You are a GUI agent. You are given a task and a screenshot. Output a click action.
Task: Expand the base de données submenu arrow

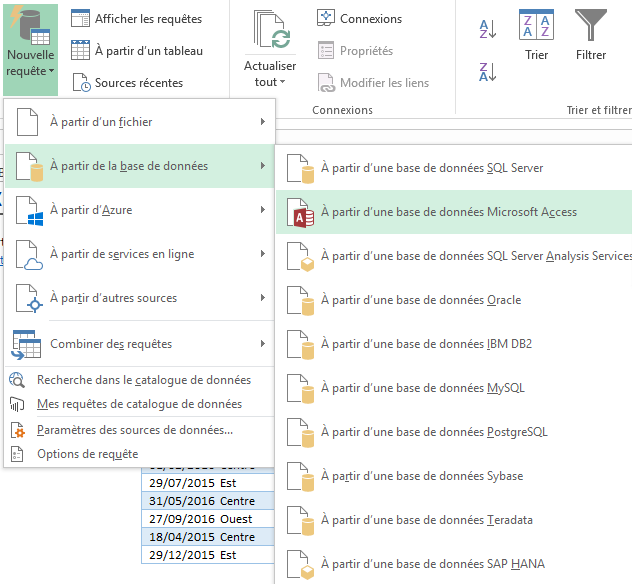(x=263, y=166)
